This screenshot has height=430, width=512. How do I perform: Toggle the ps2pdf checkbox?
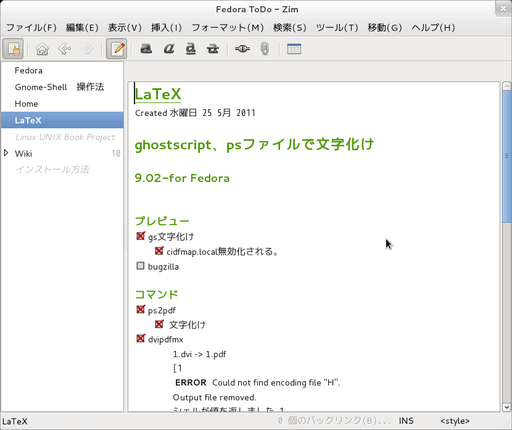coord(141,310)
